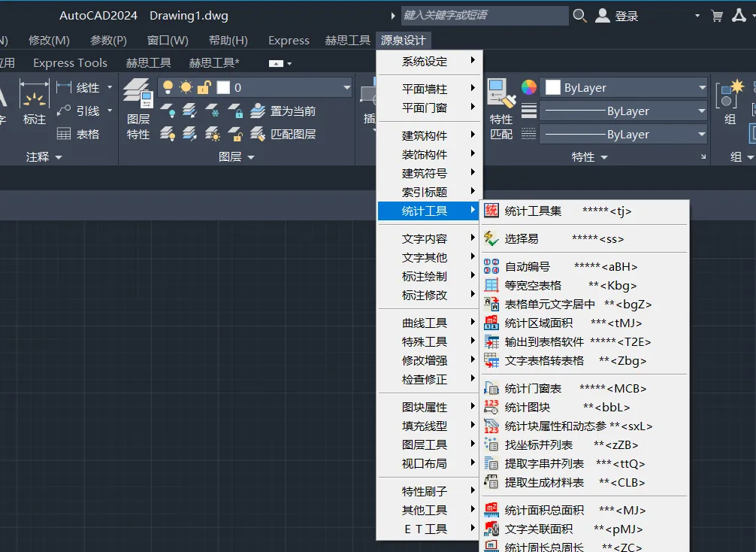756x552 pixels.
Task: Click the 登录 sign-in link
Action: click(626, 17)
